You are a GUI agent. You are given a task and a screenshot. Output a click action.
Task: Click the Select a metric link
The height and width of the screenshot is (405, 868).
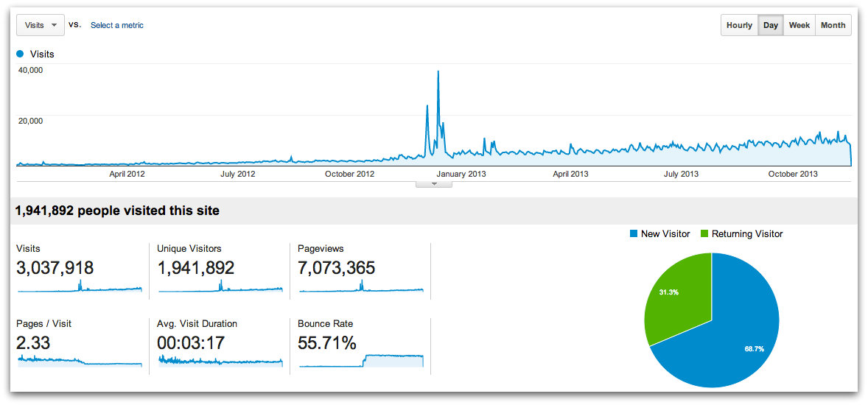[x=116, y=25]
